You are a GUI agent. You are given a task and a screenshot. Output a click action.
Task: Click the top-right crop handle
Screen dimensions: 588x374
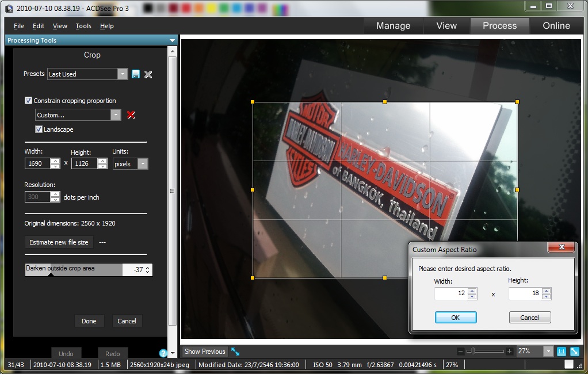pyautogui.click(x=517, y=102)
